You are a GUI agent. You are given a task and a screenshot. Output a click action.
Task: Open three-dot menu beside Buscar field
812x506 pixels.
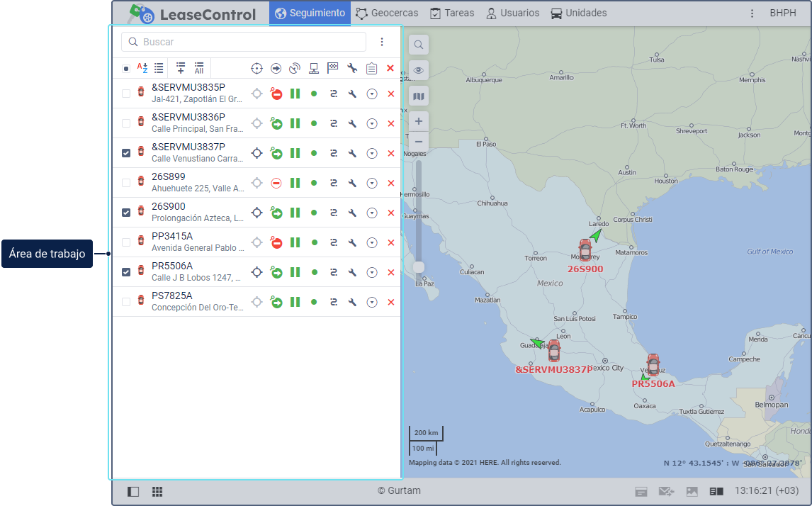(382, 42)
